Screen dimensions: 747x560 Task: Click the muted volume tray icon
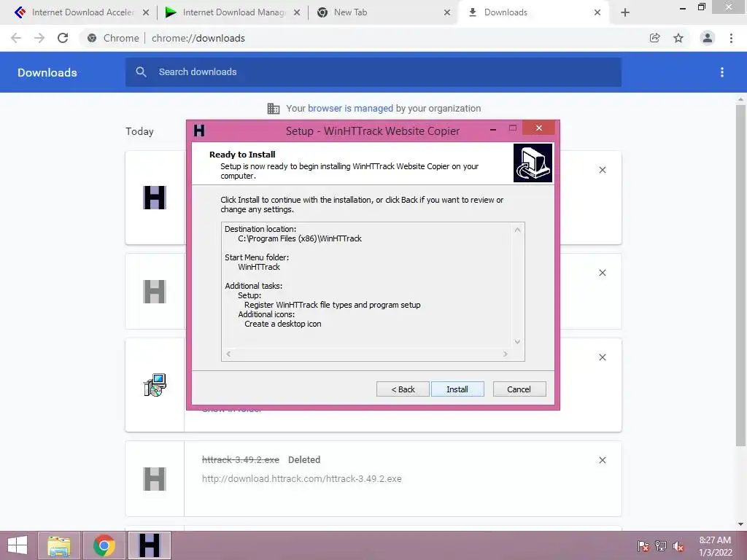(x=678, y=546)
